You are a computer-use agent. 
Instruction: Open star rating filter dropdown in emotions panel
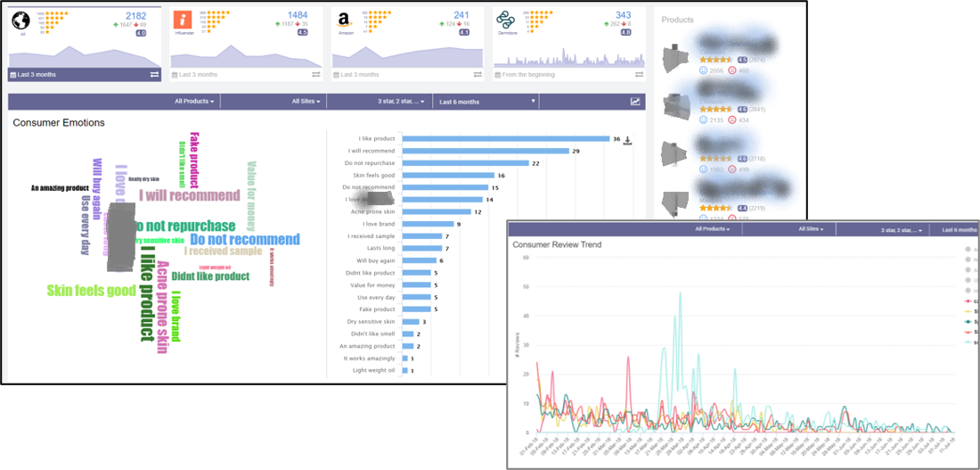[x=404, y=102]
